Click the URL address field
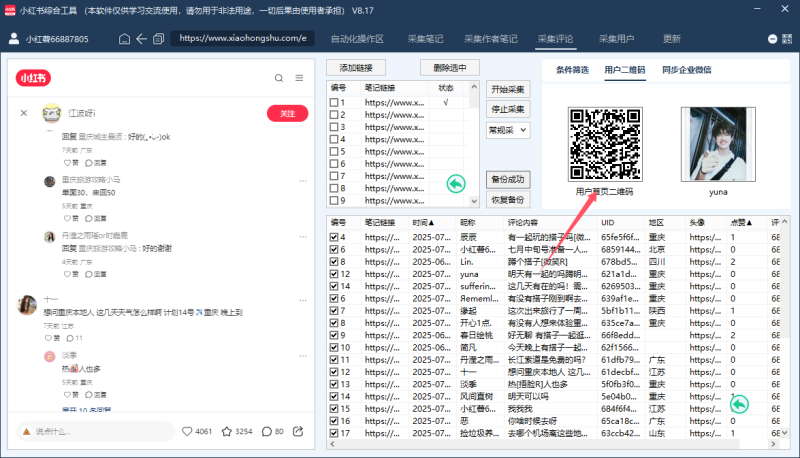The image size is (800, 458). click(x=243, y=38)
